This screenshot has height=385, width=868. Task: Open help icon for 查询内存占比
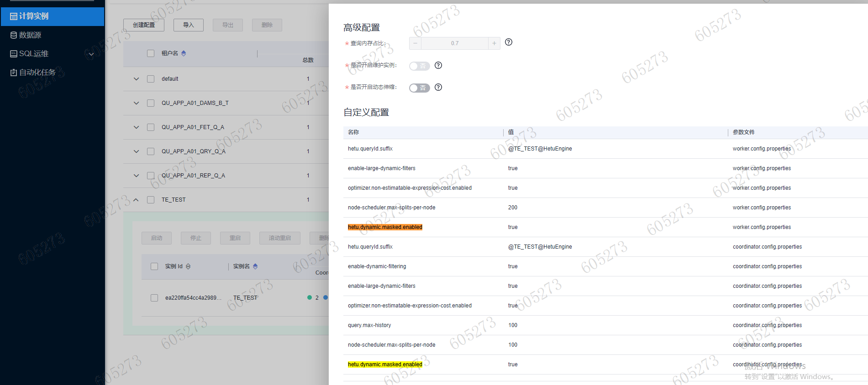[x=509, y=42]
